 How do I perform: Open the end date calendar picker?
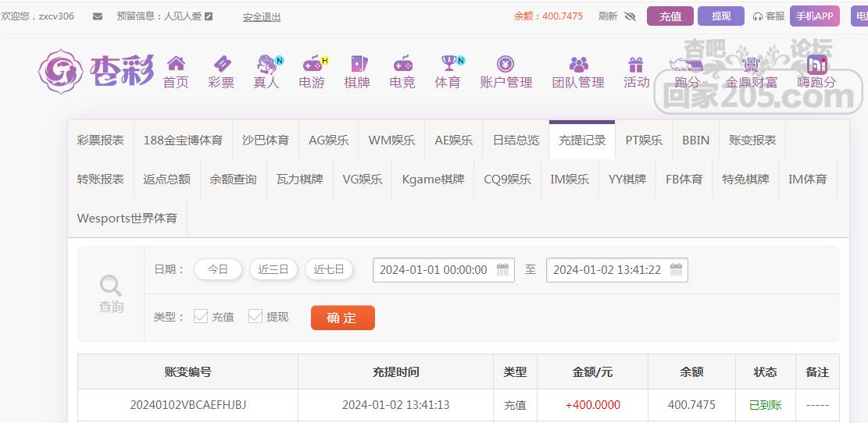pyautogui.click(x=677, y=270)
